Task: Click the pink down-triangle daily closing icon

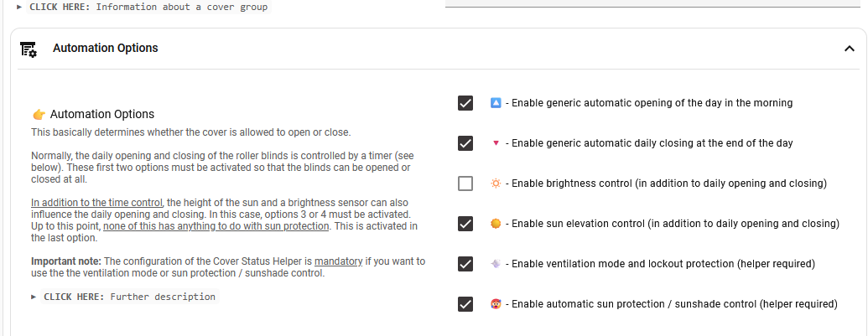Action: pyautogui.click(x=496, y=143)
